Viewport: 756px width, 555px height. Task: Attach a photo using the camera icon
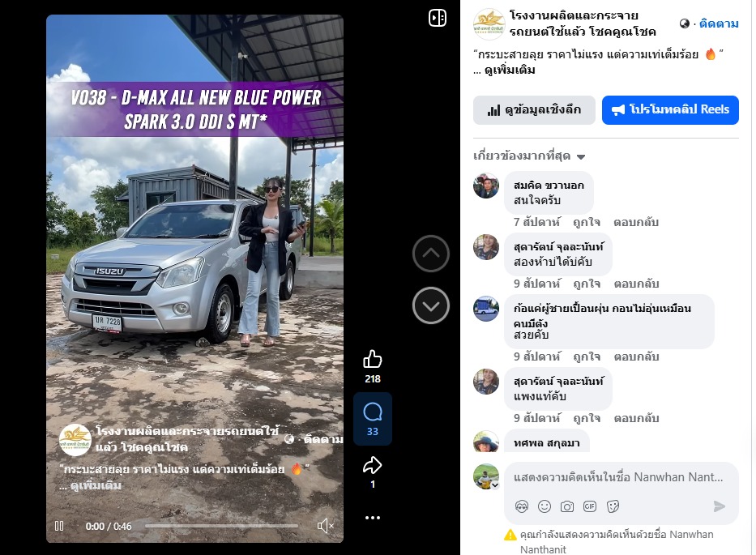click(567, 506)
